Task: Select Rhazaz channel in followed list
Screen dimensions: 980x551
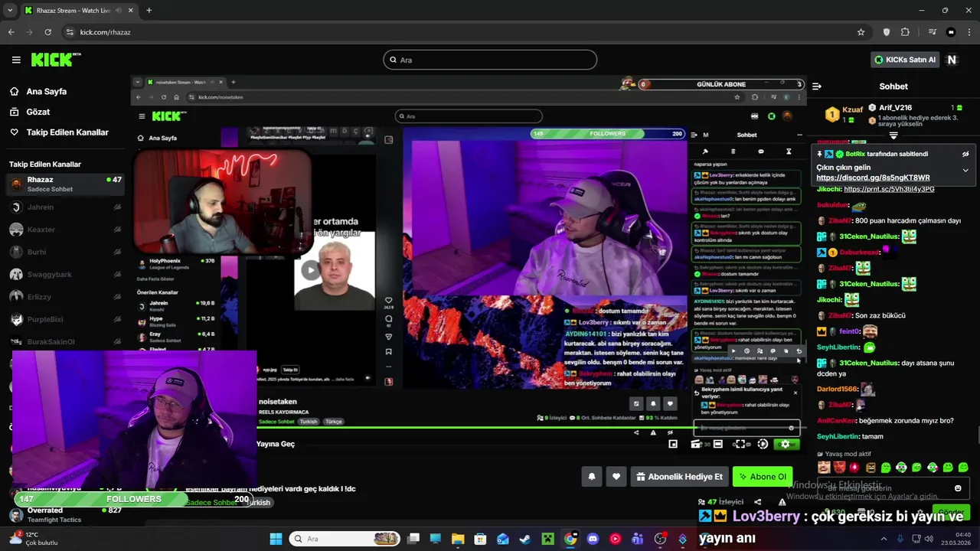Action: [x=65, y=184]
